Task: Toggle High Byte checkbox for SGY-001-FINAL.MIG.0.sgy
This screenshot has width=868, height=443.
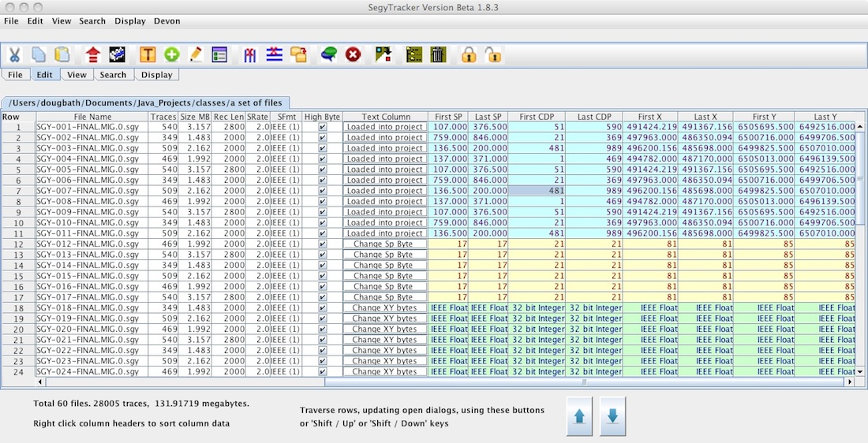Action: pos(322,127)
